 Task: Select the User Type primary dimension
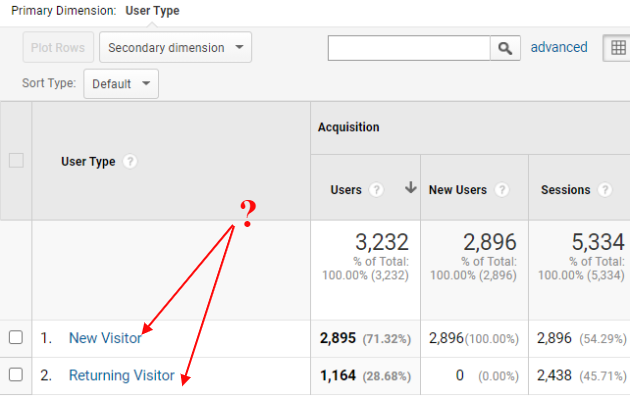click(x=152, y=11)
